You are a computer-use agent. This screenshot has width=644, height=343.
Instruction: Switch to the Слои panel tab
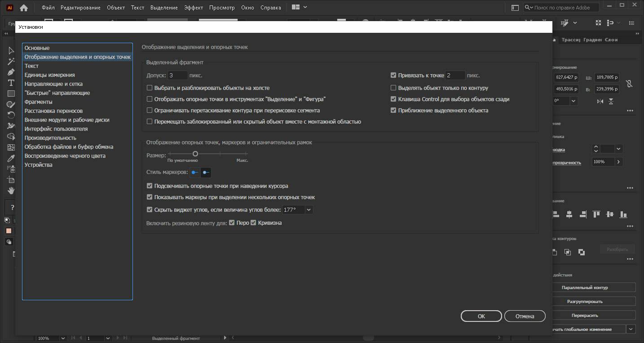(611, 40)
